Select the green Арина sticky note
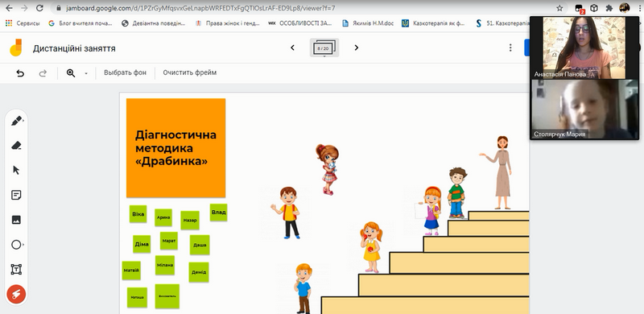 click(x=163, y=217)
